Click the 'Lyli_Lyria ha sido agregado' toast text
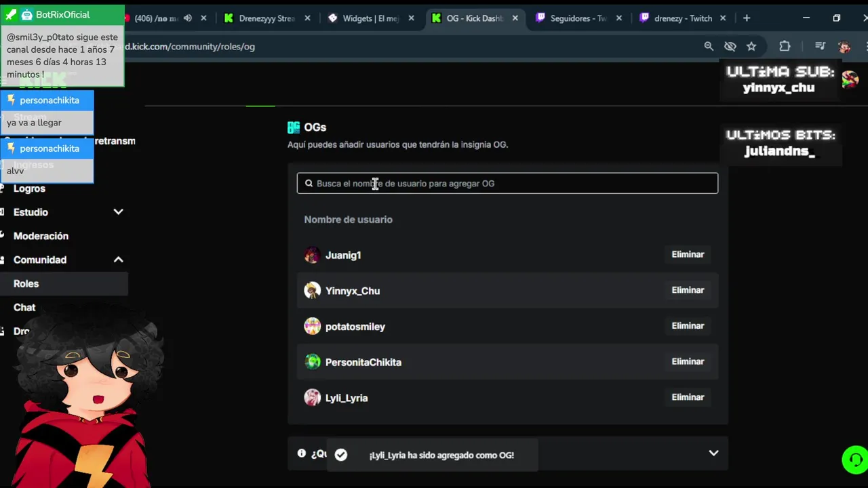Image resolution: width=868 pixels, height=488 pixels. tap(441, 455)
